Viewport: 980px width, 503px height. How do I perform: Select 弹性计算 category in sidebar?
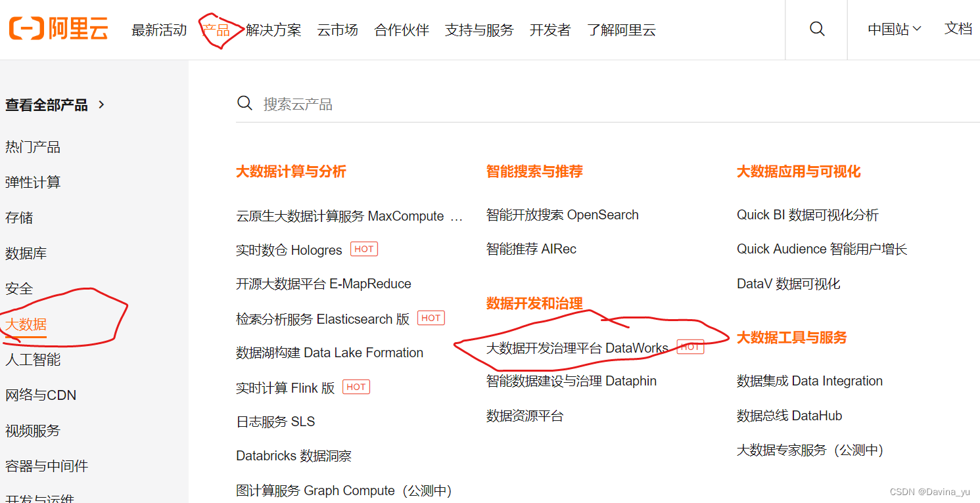click(x=33, y=183)
